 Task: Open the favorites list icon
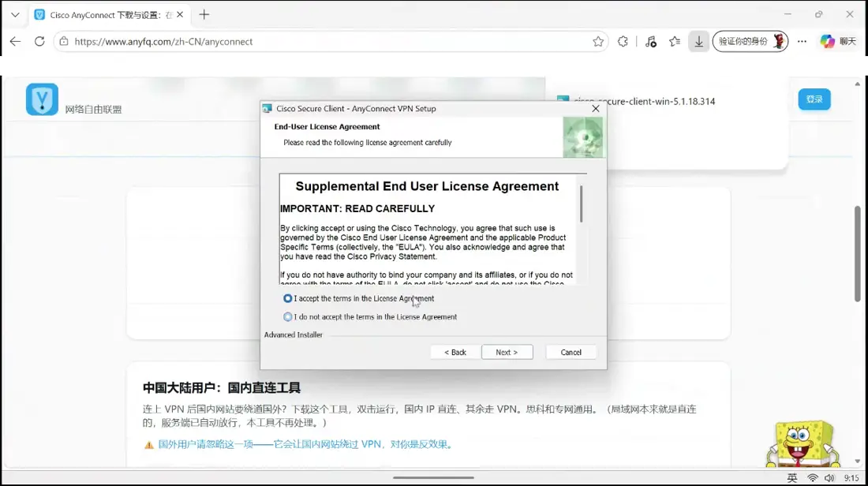674,42
